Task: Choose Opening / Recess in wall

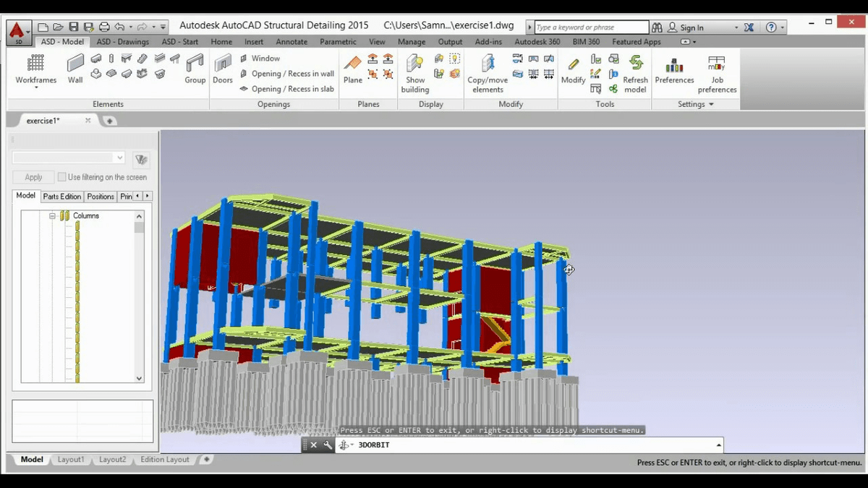Action: point(286,74)
